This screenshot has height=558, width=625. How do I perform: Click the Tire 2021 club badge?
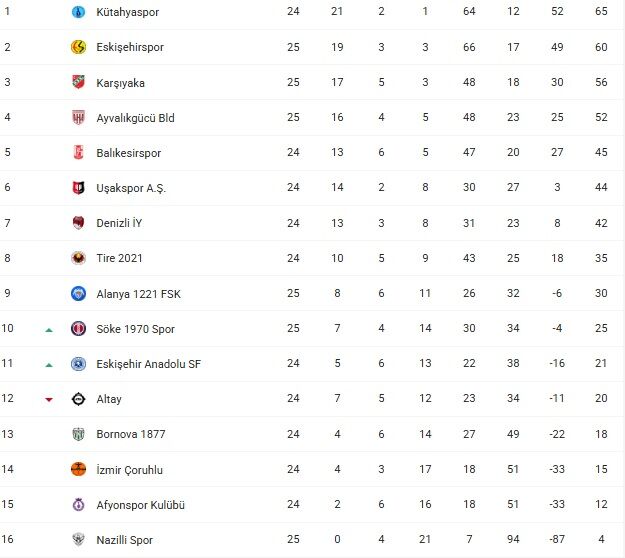(x=78, y=258)
